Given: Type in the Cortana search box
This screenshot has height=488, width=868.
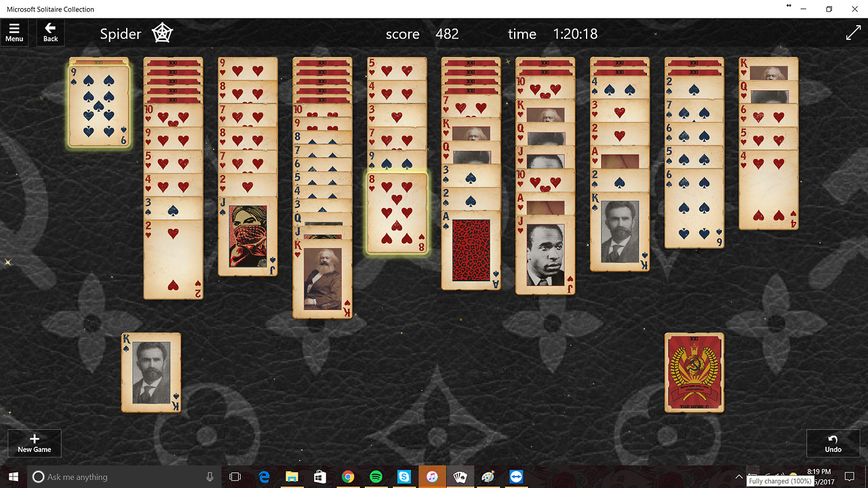Looking at the screenshot, I should 122,477.
